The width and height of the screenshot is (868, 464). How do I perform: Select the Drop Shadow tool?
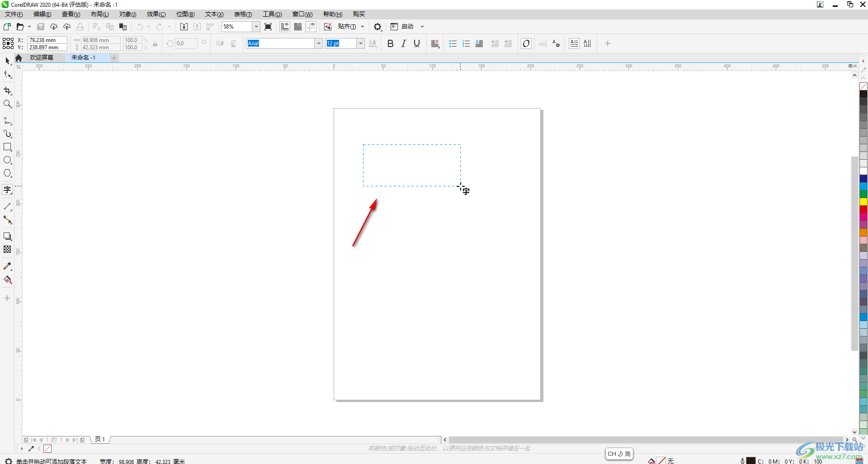[x=7, y=237]
